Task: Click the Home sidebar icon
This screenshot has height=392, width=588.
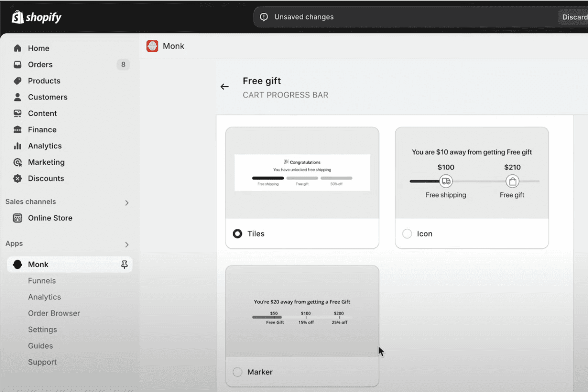Action: [x=17, y=48]
